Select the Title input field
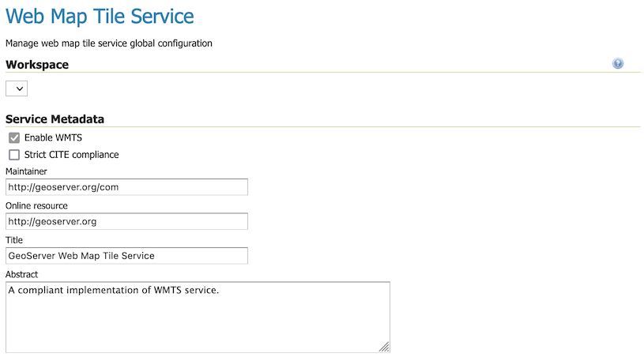 pyautogui.click(x=126, y=256)
